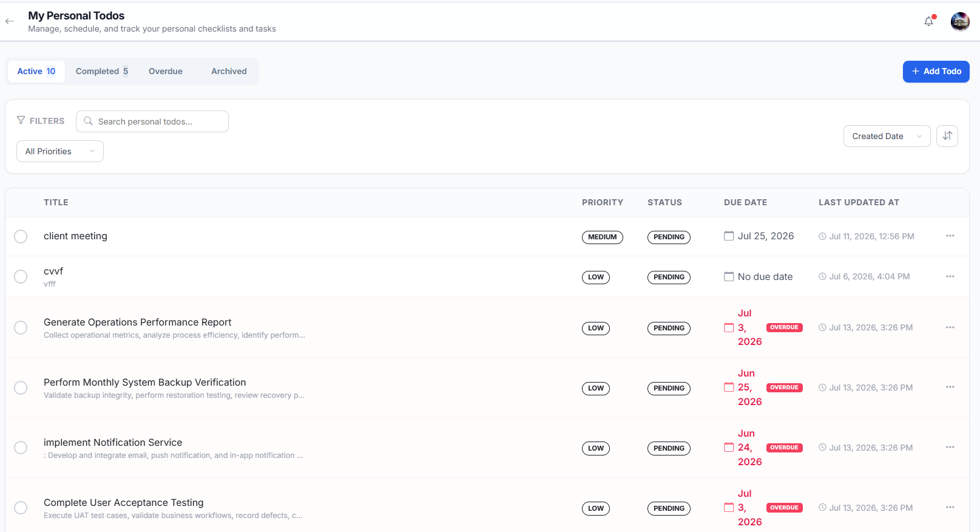980x532 pixels.
Task: Check off Perform Monthly System Backup Verification
Action: [21, 387]
